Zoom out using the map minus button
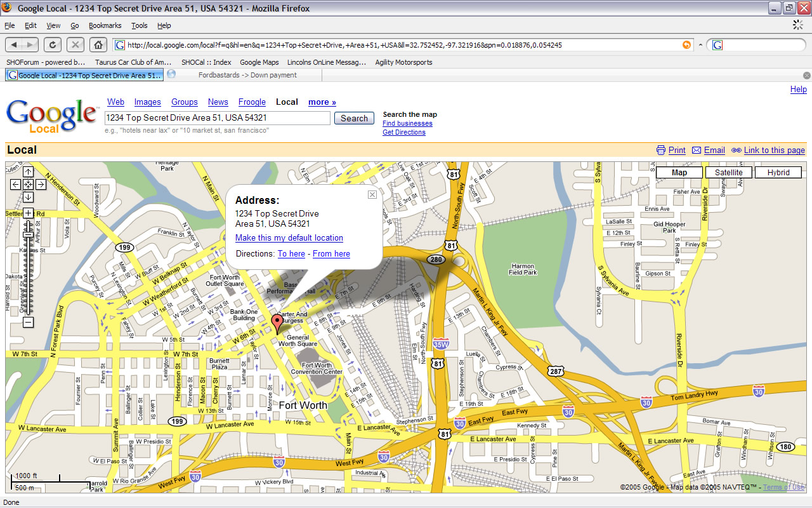The image size is (812, 508). (29, 323)
